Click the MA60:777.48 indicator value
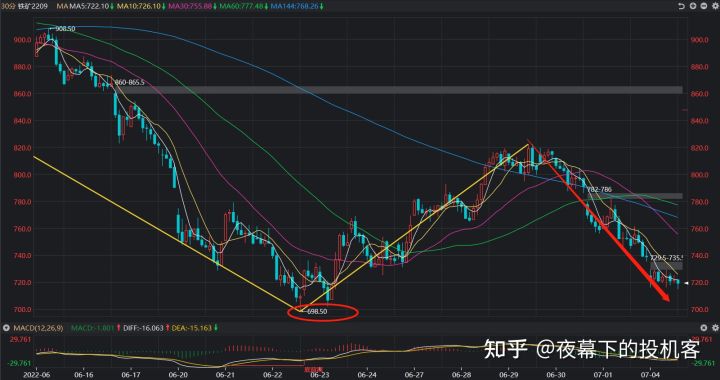720x380 pixels. point(243,7)
